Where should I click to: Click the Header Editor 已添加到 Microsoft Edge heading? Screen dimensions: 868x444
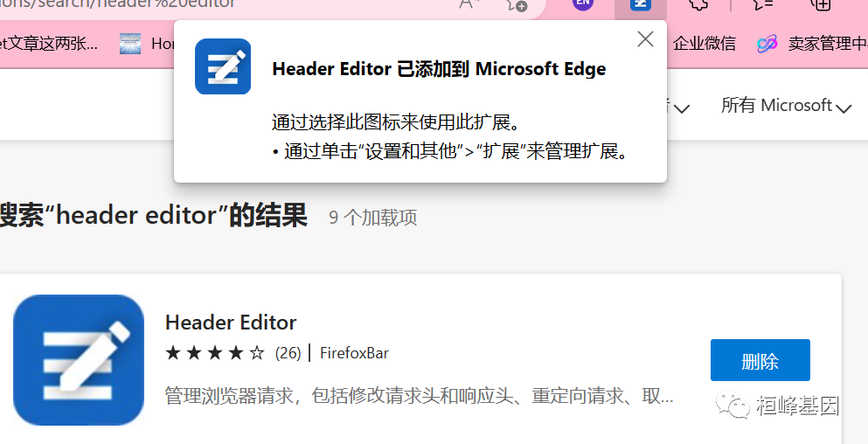click(439, 69)
